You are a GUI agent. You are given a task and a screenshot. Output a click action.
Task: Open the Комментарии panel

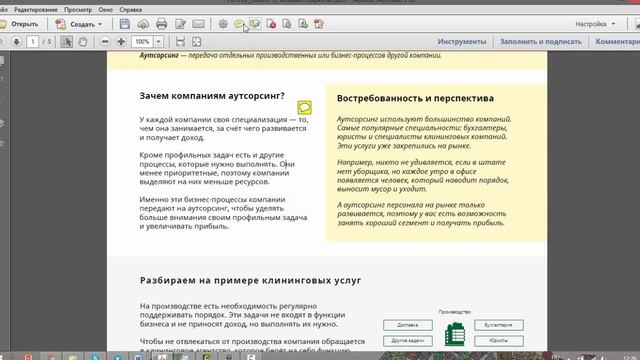click(x=617, y=42)
